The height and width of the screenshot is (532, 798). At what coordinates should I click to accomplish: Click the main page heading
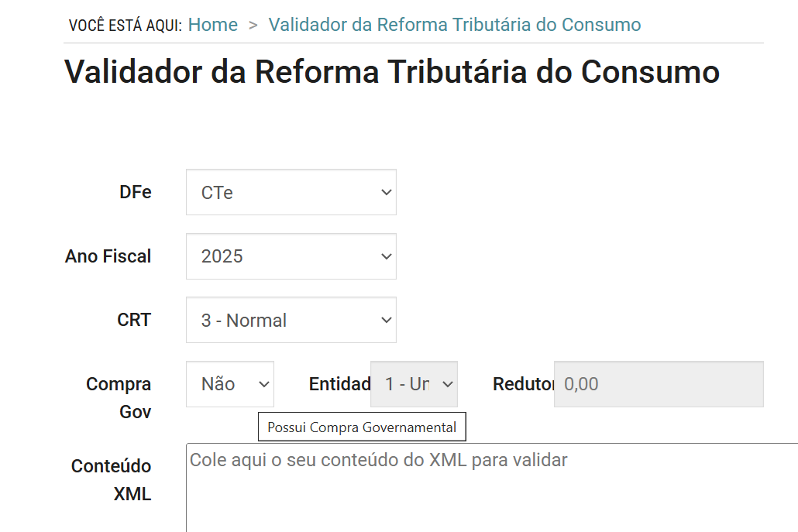392,71
